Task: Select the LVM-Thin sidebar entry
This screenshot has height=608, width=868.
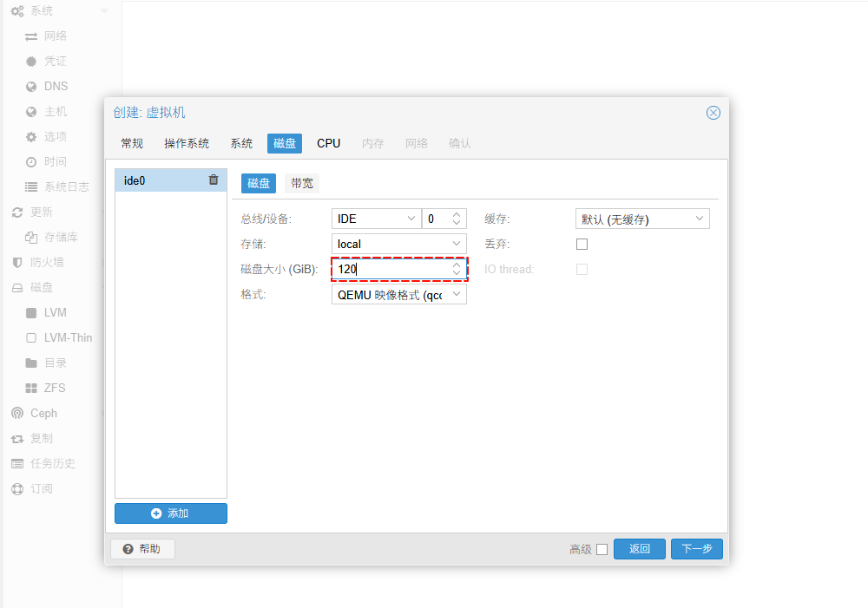Action: coord(67,338)
